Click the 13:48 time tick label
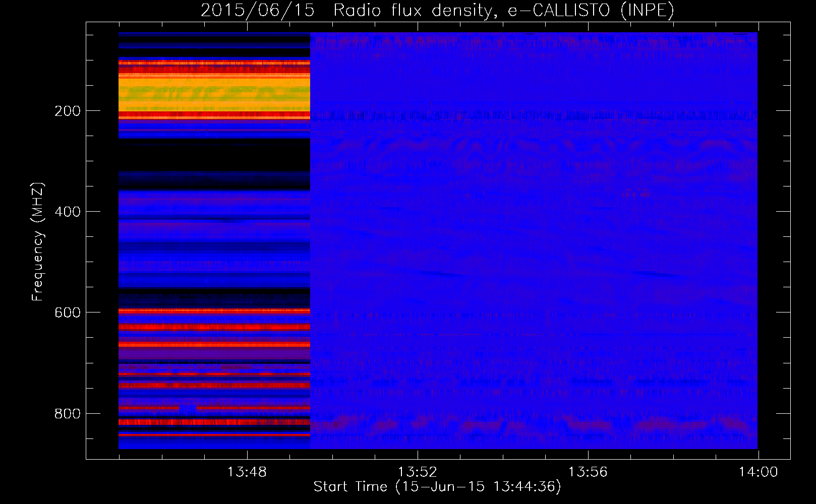 click(x=247, y=472)
